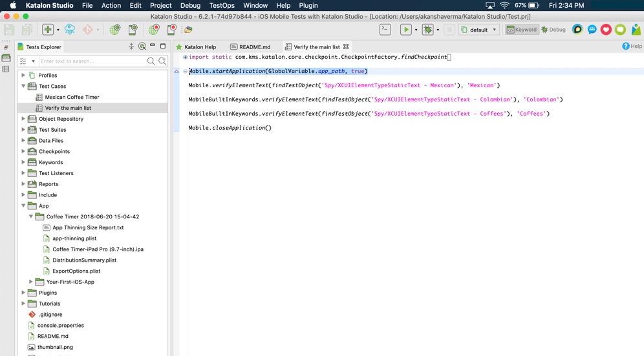This screenshot has height=356, width=644.
Task: Expand the Checkpoints folder
Action: (x=23, y=151)
